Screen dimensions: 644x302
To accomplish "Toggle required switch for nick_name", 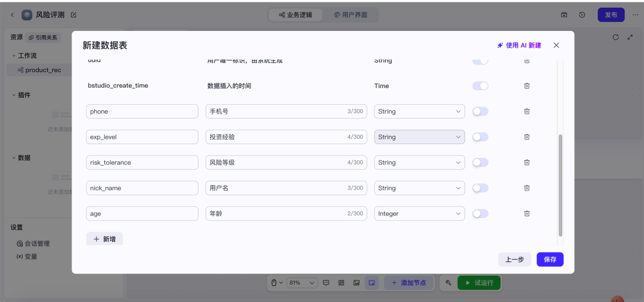I will point(480,188).
